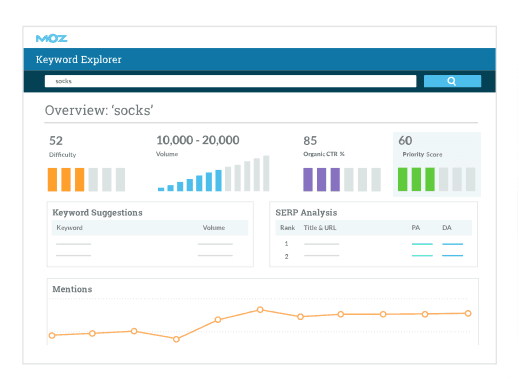Click the magnifier search button
The image size is (518, 385).
[452, 81]
